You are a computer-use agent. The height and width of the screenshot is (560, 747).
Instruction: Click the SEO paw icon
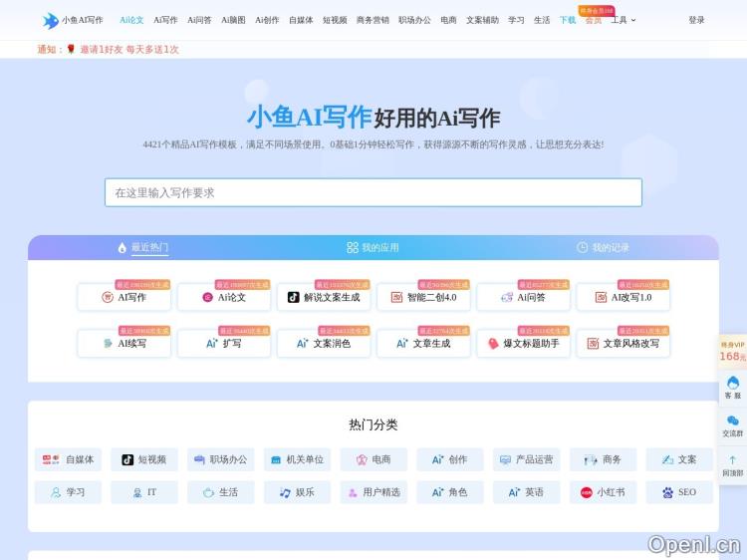click(667, 492)
